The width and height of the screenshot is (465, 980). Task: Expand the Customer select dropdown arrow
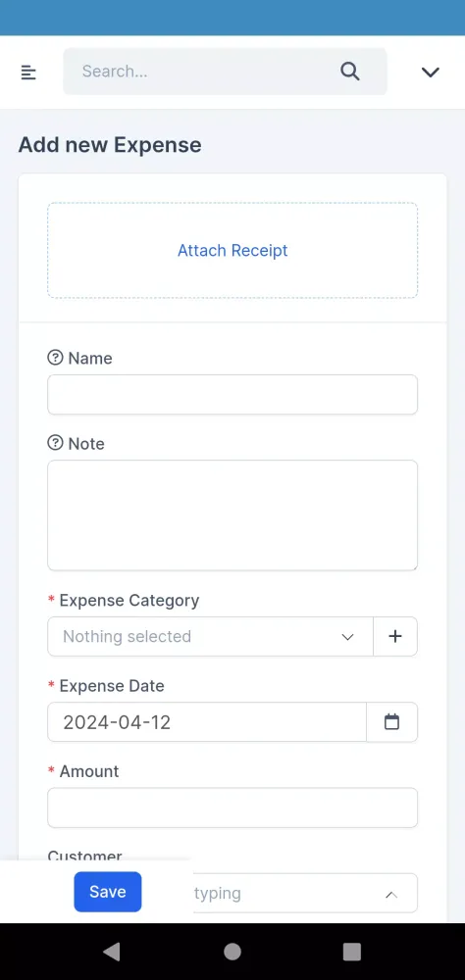click(x=391, y=895)
